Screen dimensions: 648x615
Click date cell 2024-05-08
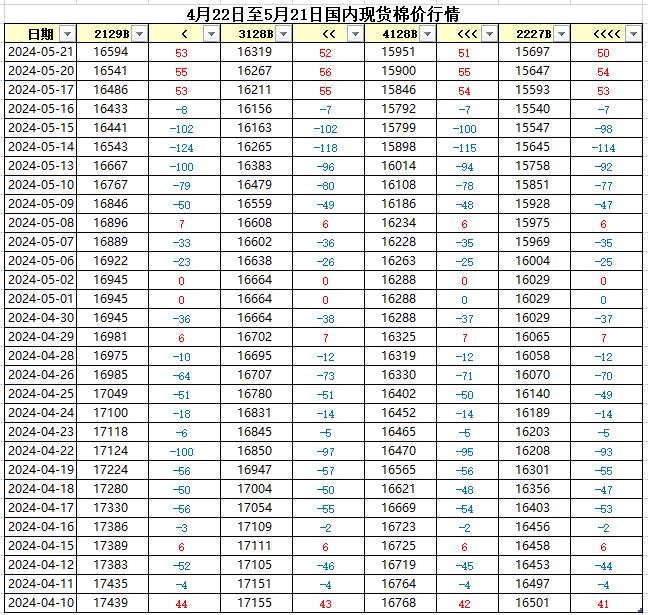tap(40, 223)
